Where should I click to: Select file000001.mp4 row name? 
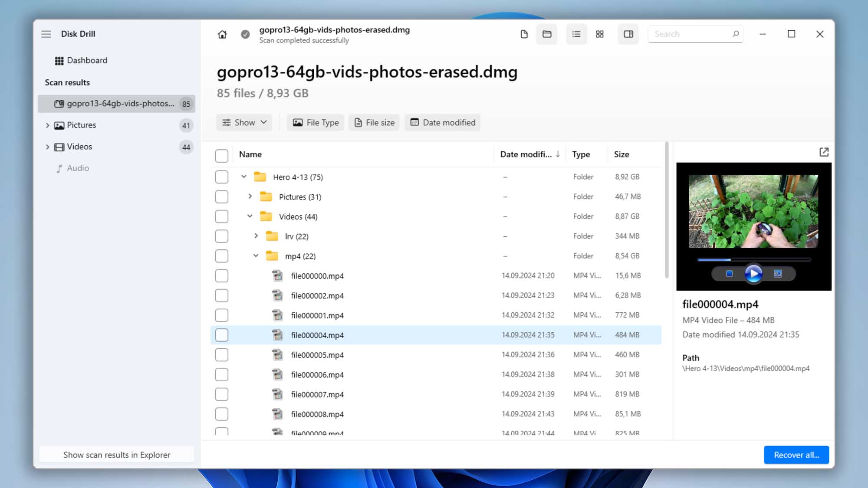317,316
